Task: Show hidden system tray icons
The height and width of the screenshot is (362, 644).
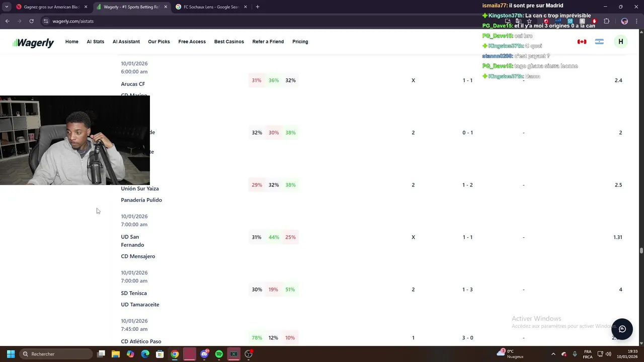Action: 553,354
